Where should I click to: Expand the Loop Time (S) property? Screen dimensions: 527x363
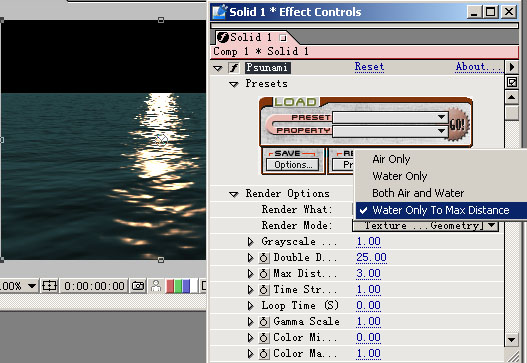(250, 306)
